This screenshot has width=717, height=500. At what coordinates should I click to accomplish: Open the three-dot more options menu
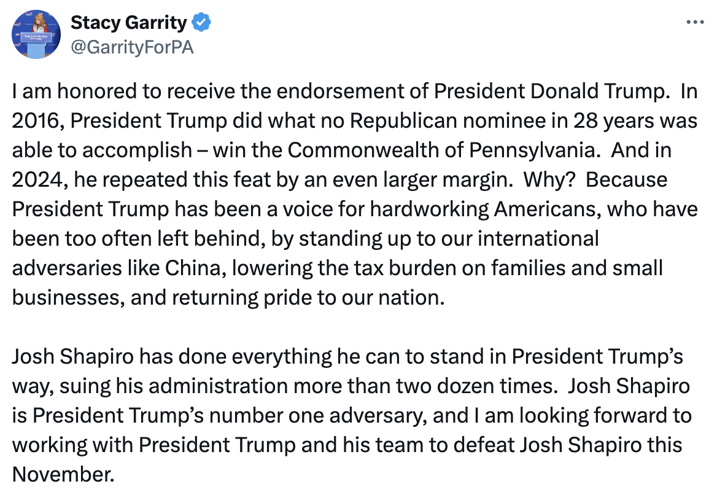click(x=694, y=22)
